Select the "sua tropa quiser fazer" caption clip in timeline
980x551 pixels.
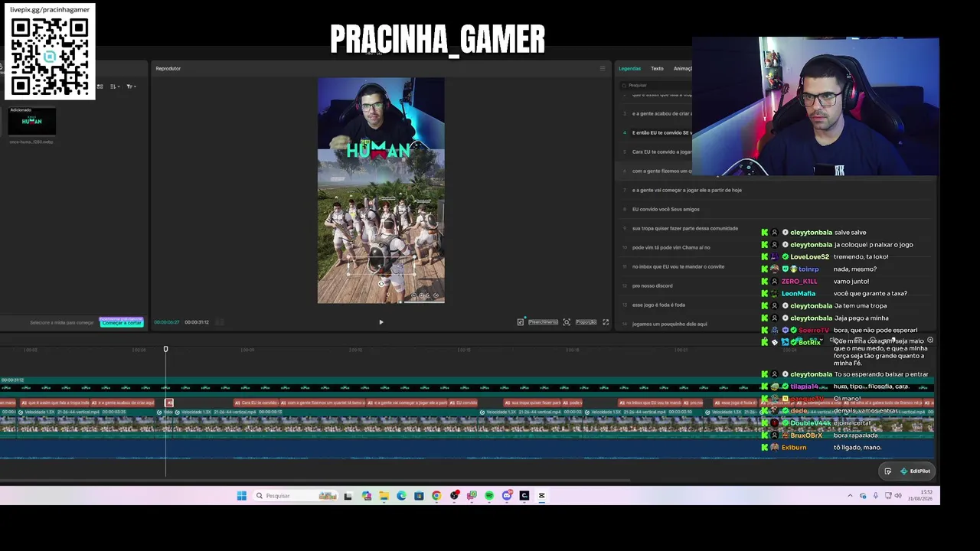click(x=534, y=403)
